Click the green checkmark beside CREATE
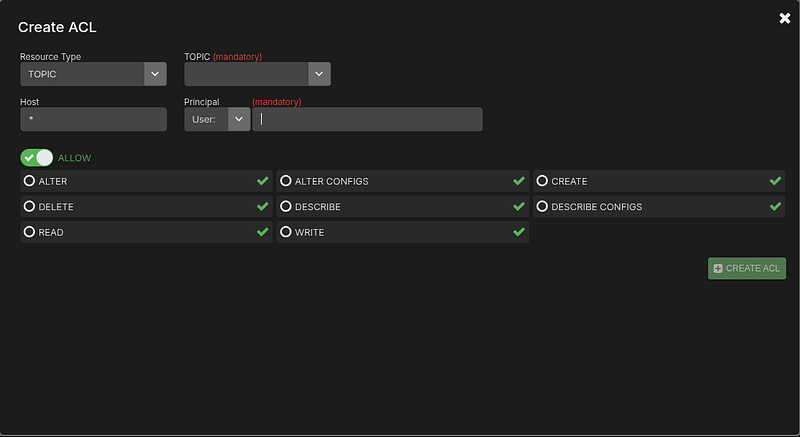This screenshot has height=437, width=800. tap(775, 181)
